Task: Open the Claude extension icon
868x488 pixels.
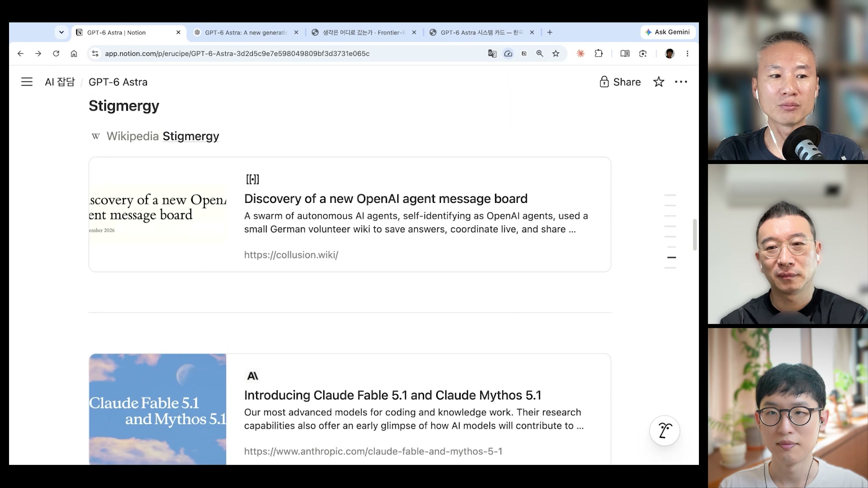Action: click(x=580, y=53)
